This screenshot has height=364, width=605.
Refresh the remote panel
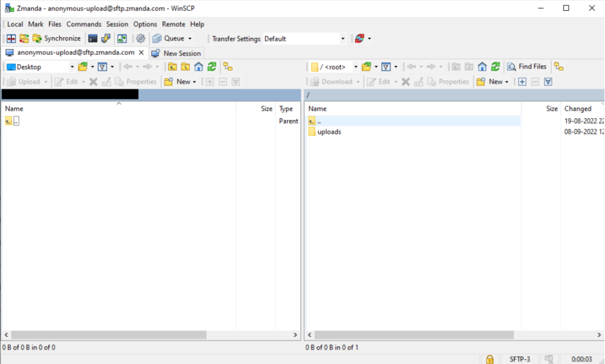pyautogui.click(x=496, y=67)
